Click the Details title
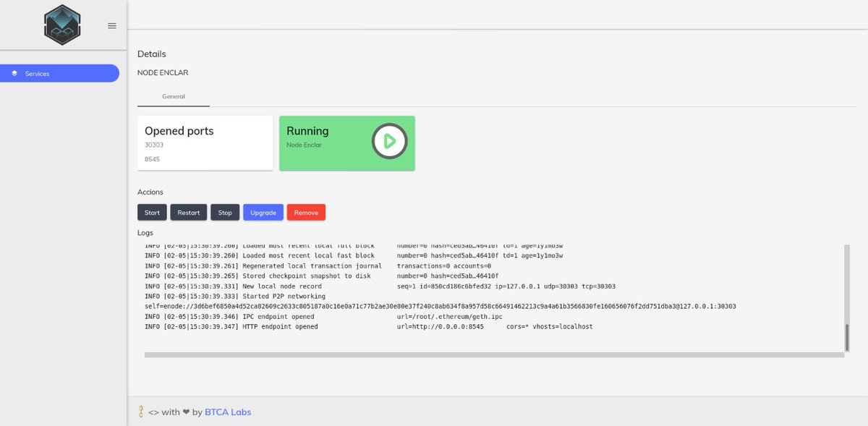The height and width of the screenshot is (426, 868). [x=152, y=54]
